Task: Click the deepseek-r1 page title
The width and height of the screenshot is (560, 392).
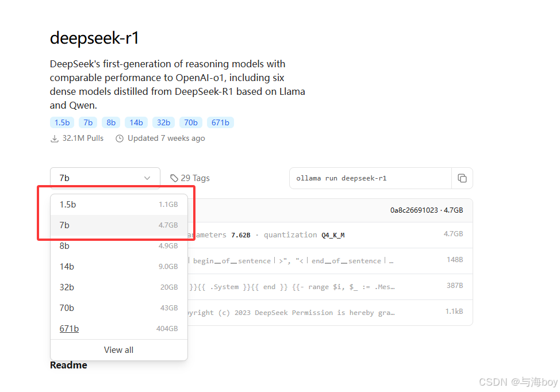Action: 94,38
